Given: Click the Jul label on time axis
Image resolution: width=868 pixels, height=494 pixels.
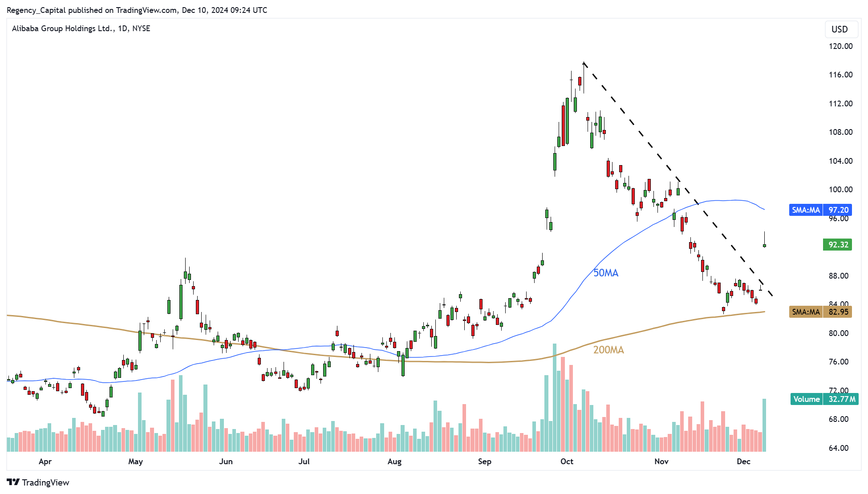Looking at the screenshot, I should (304, 462).
